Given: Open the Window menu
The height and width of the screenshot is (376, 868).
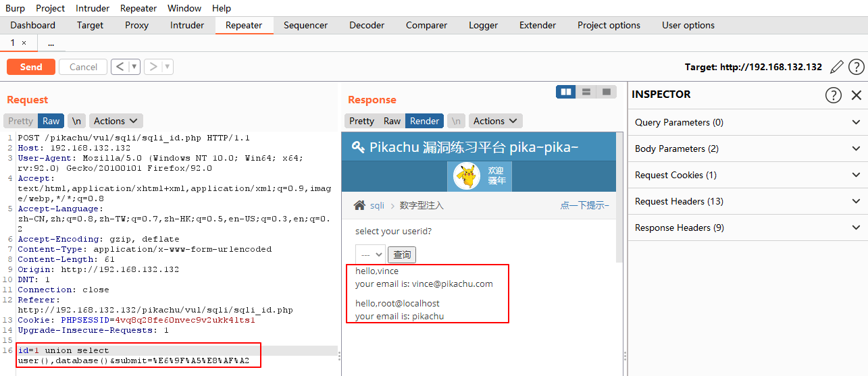Looking at the screenshot, I should [x=184, y=8].
